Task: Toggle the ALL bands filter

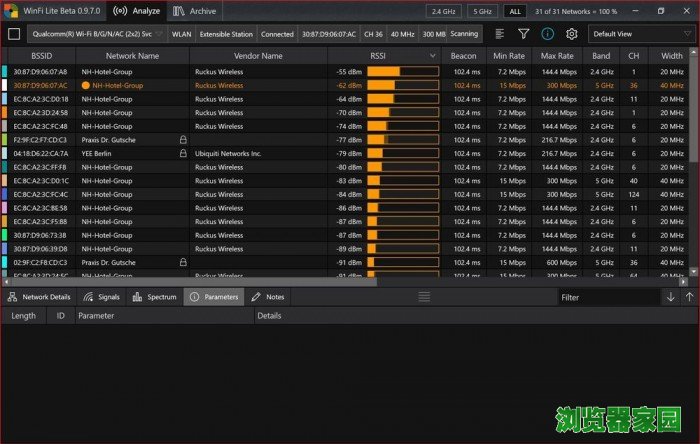Action: tap(514, 11)
